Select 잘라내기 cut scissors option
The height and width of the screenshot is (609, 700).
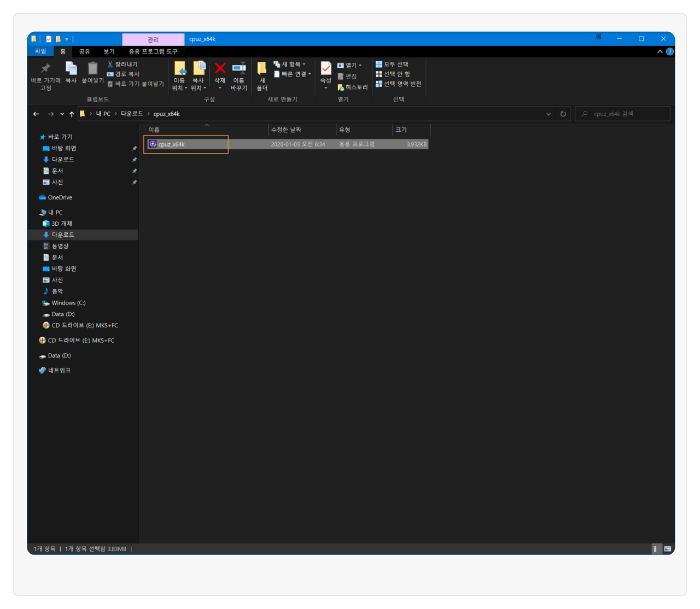(x=122, y=65)
